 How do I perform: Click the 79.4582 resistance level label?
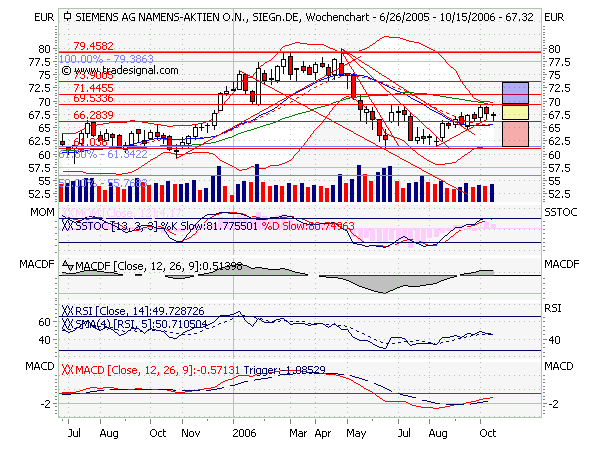point(93,46)
